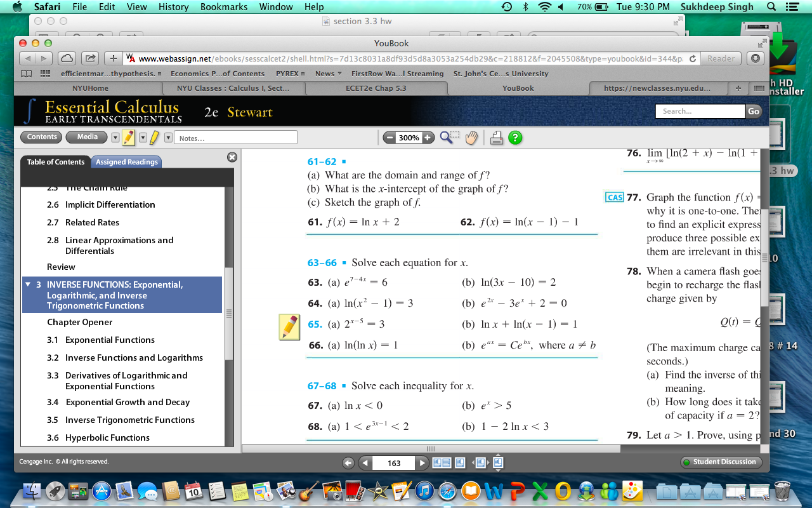Click the textbook Search field
Image resolution: width=812 pixels, height=508 pixels.
(x=700, y=111)
